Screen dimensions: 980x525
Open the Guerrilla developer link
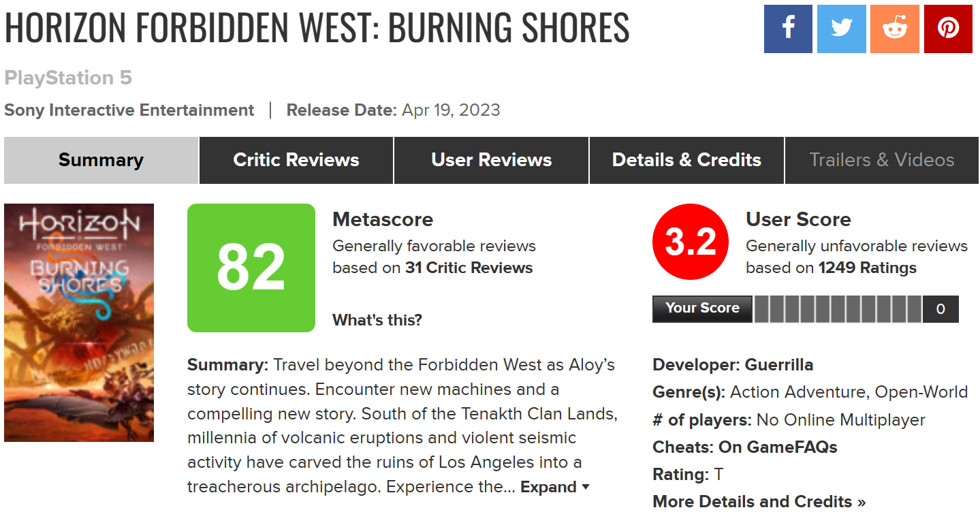779,364
